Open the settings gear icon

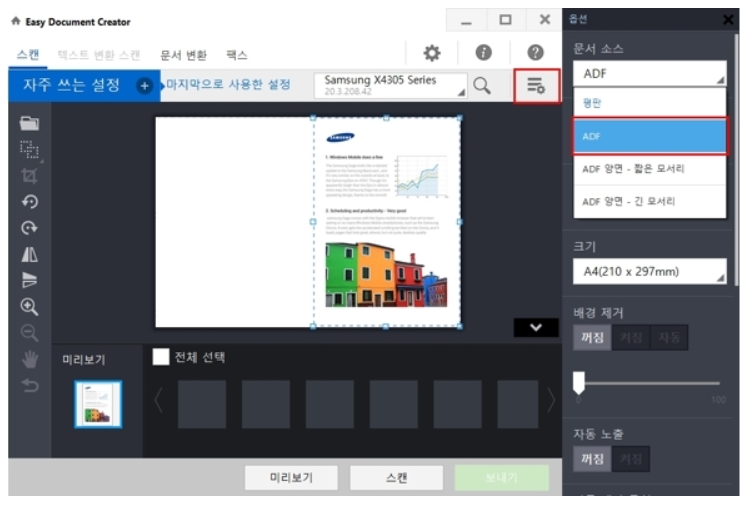point(432,53)
